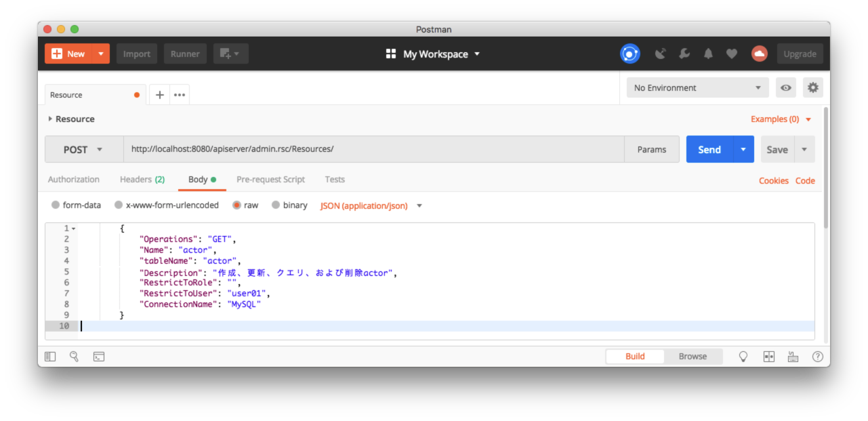Viewport: 868px width, 421px height.
Task: Open the No Environment dropdown
Action: pos(697,88)
